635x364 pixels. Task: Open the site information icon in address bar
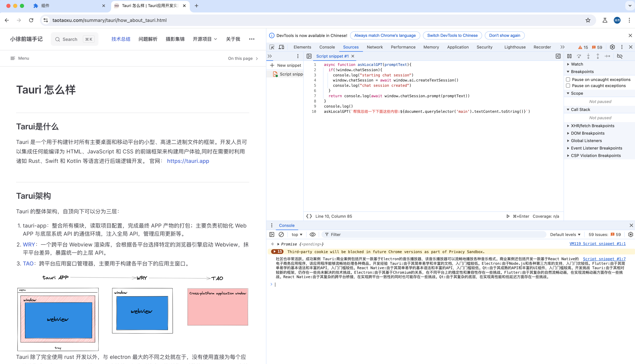click(46, 20)
